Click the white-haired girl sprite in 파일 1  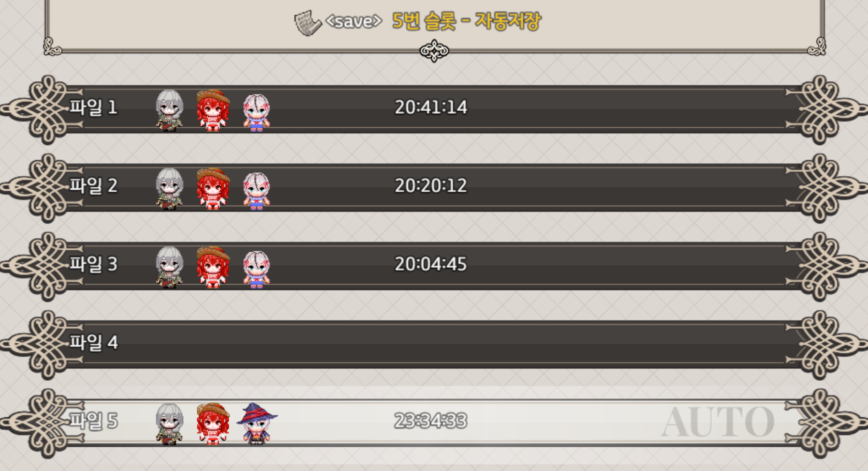[256, 113]
